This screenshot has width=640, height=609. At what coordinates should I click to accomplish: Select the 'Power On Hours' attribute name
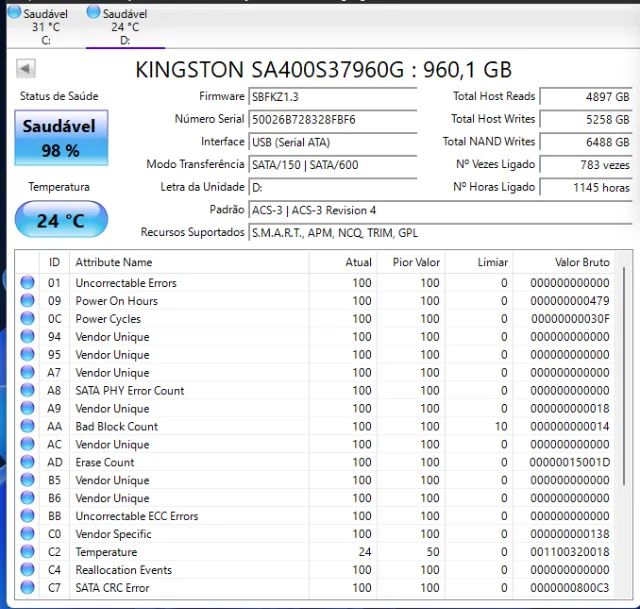117,301
